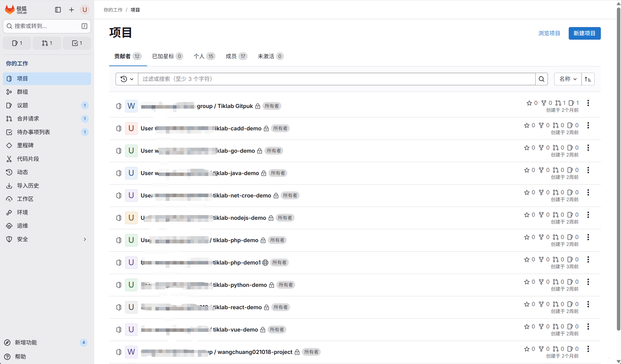The height and width of the screenshot is (364, 621).
Task: Click the magnifier search button in the filter bar
Action: coord(542,79)
